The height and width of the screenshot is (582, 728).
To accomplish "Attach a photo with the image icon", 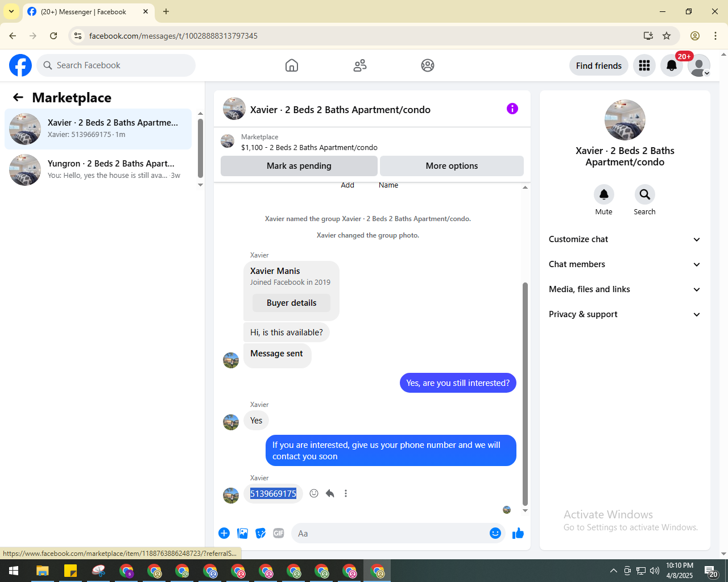I will tap(243, 533).
